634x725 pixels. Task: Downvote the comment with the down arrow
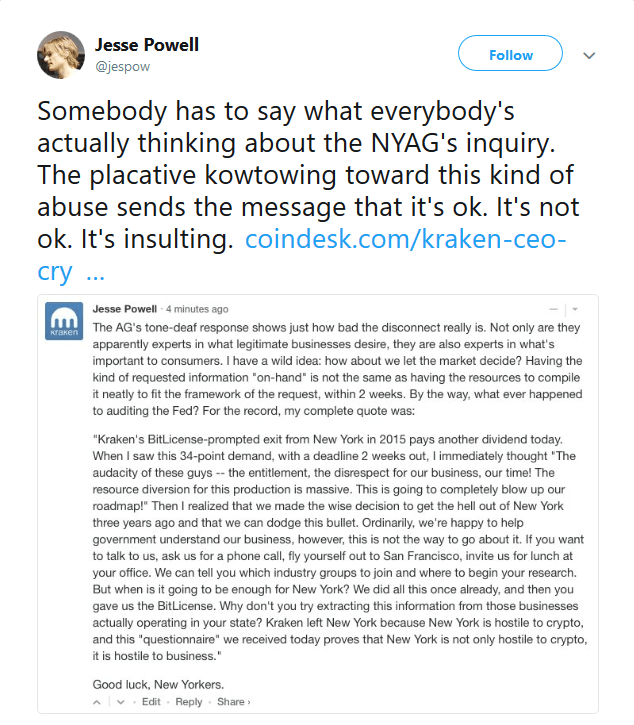(x=119, y=702)
